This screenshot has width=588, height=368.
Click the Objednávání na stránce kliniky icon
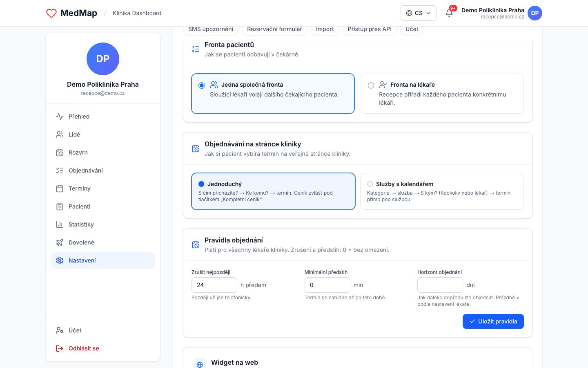tap(196, 148)
